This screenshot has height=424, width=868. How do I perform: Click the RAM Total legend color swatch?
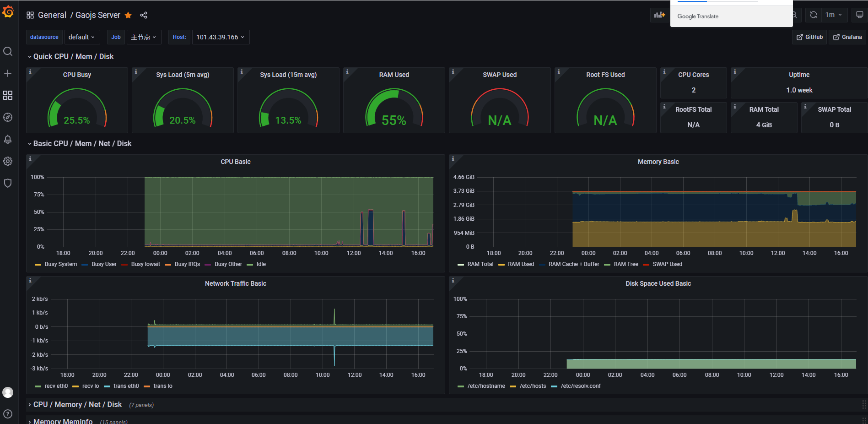461,265
